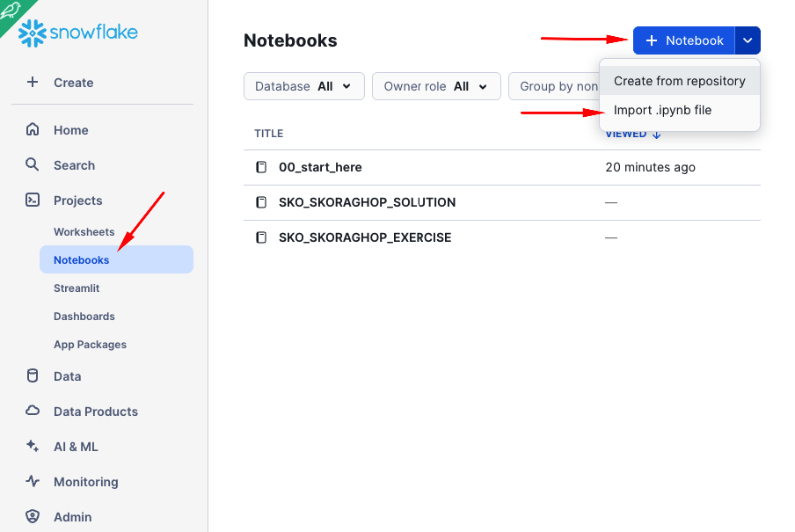Click the Snowflake logo
Screen dimensions: 795x532
click(78, 33)
